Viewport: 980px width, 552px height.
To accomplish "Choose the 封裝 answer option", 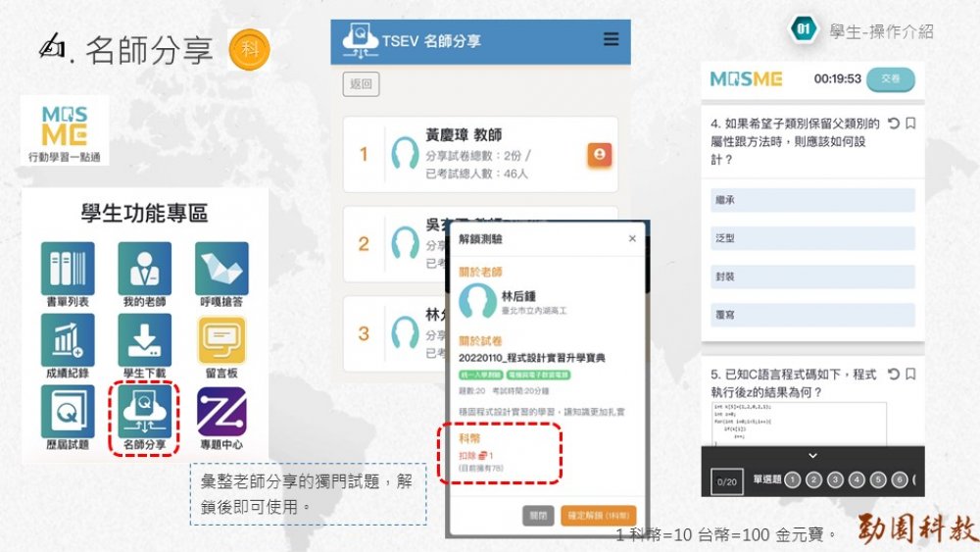I will point(812,276).
